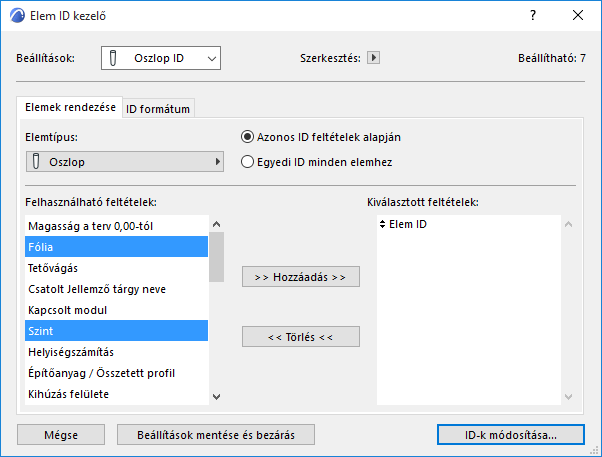Click the Mégse cancel button
The height and width of the screenshot is (457, 602).
62,434
